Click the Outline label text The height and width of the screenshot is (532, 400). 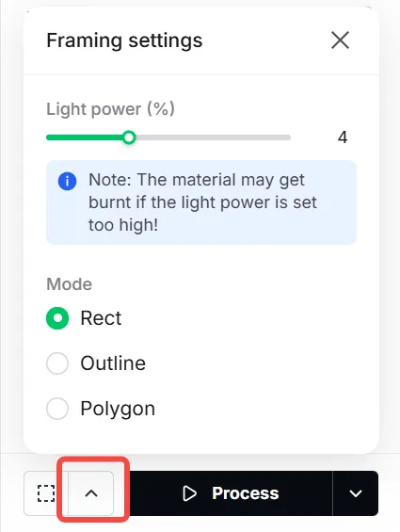(x=113, y=363)
